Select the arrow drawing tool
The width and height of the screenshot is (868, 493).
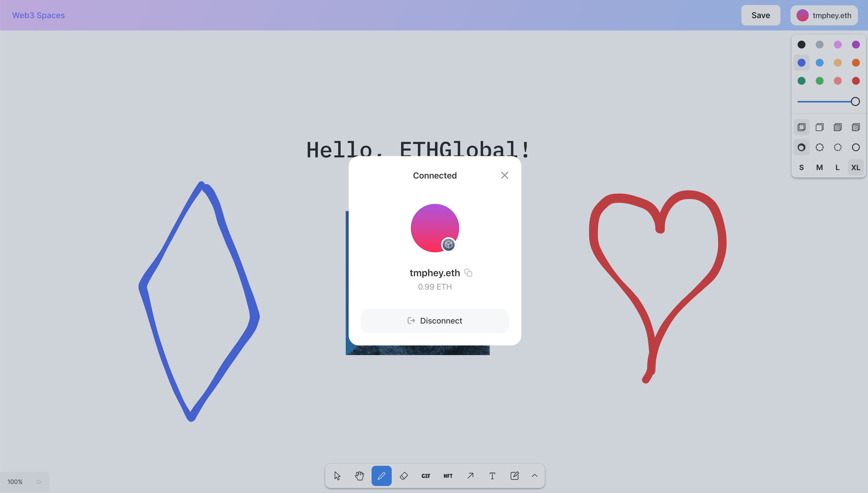point(470,476)
